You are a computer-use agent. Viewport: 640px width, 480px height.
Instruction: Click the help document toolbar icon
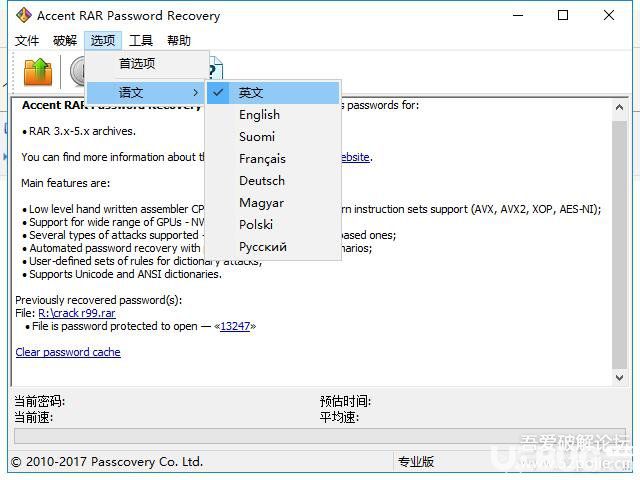click(x=216, y=68)
